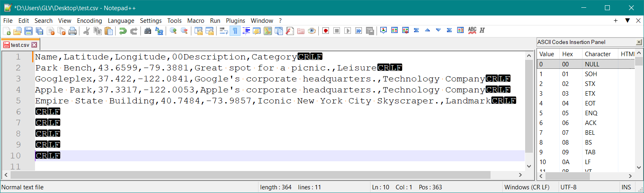Toggle the indent guide display
Screen dimensions: 644x193
246,31
